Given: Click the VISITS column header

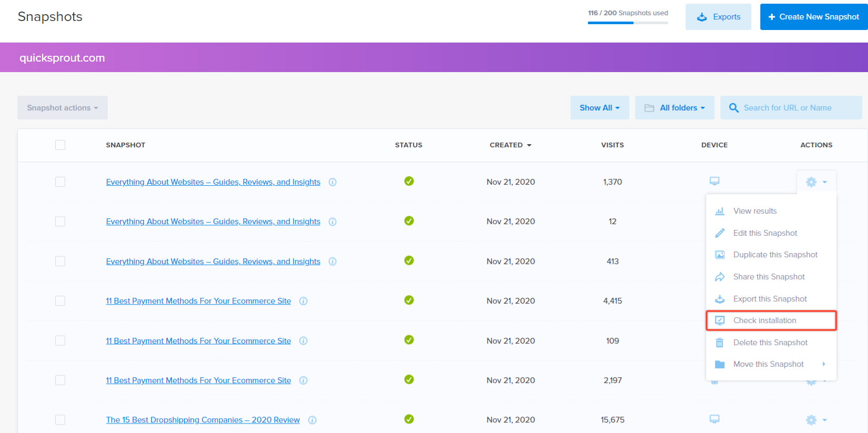Looking at the screenshot, I should 612,145.
